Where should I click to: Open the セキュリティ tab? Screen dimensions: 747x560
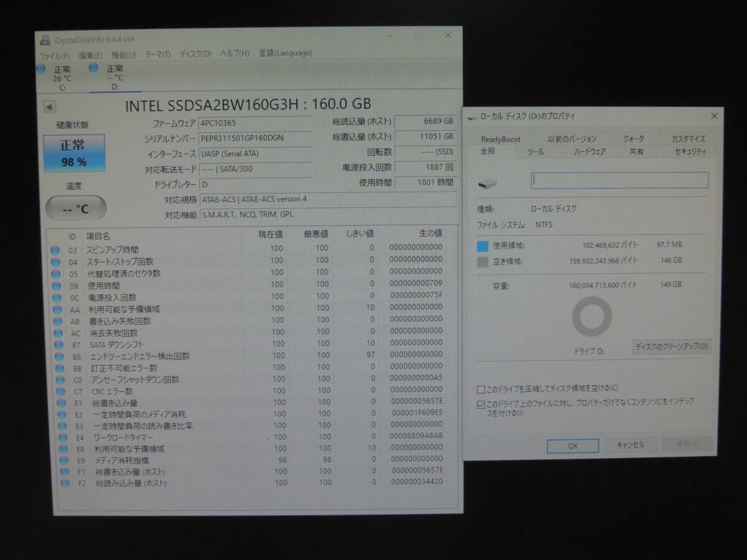(x=690, y=152)
